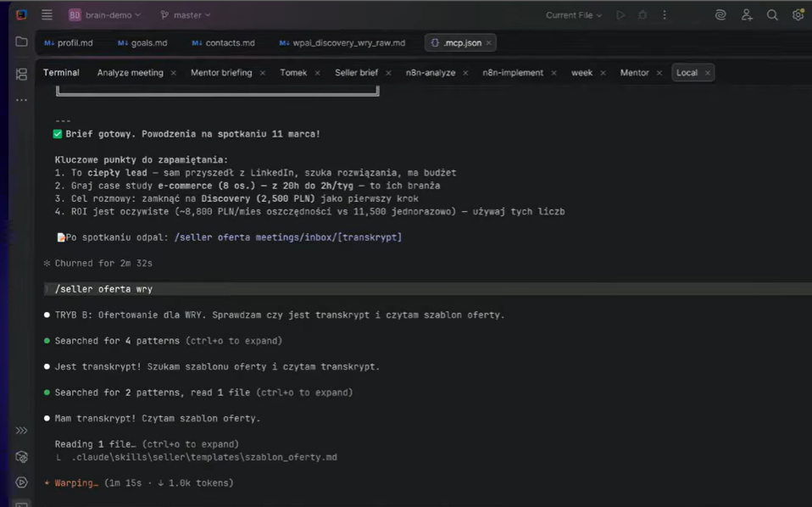Open the Project folder tool window
The width and height of the screenshot is (812, 507).
(21, 42)
